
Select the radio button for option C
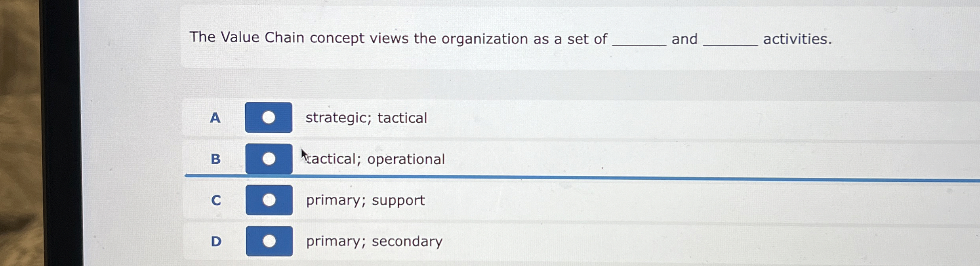[x=269, y=200]
